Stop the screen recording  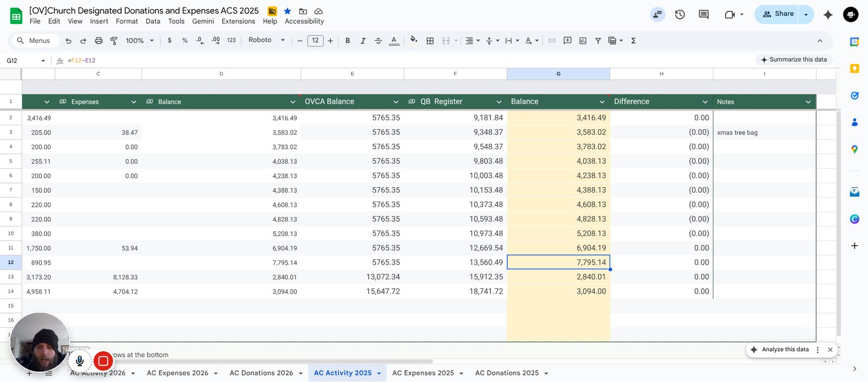tap(103, 361)
